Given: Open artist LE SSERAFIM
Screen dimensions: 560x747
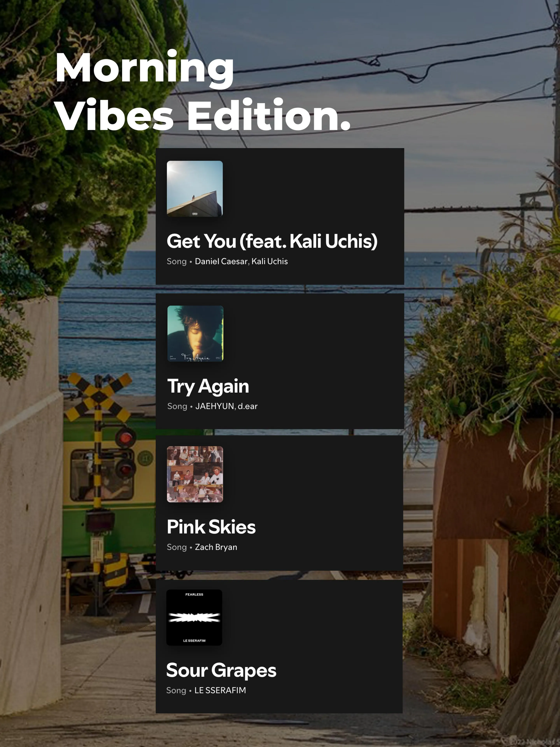Looking at the screenshot, I should (x=220, y=690).
